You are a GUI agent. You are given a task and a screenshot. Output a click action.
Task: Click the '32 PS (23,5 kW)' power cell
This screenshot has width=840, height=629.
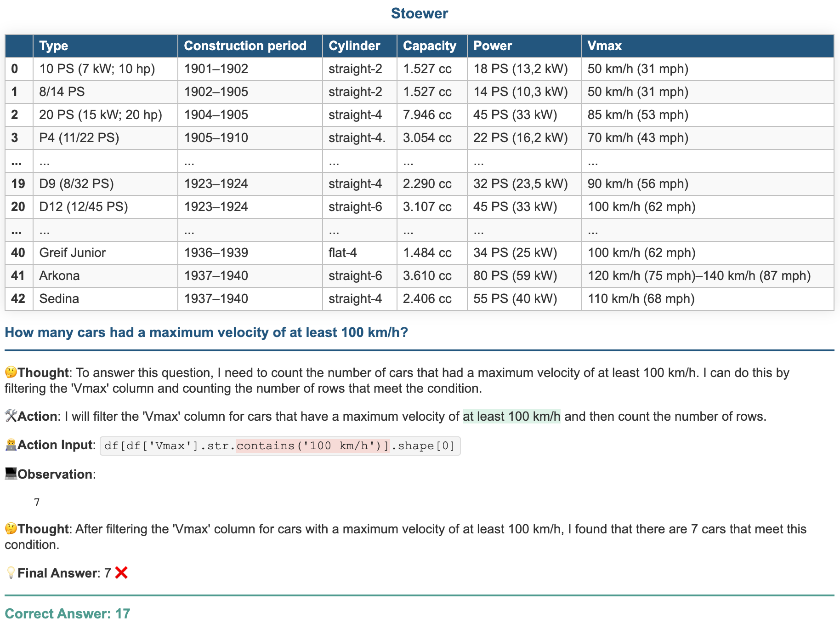[524, 184]
